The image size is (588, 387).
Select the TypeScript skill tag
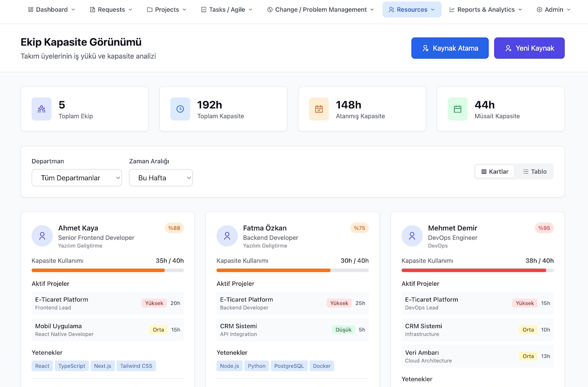pyautogui.click(x=71, y=366)
